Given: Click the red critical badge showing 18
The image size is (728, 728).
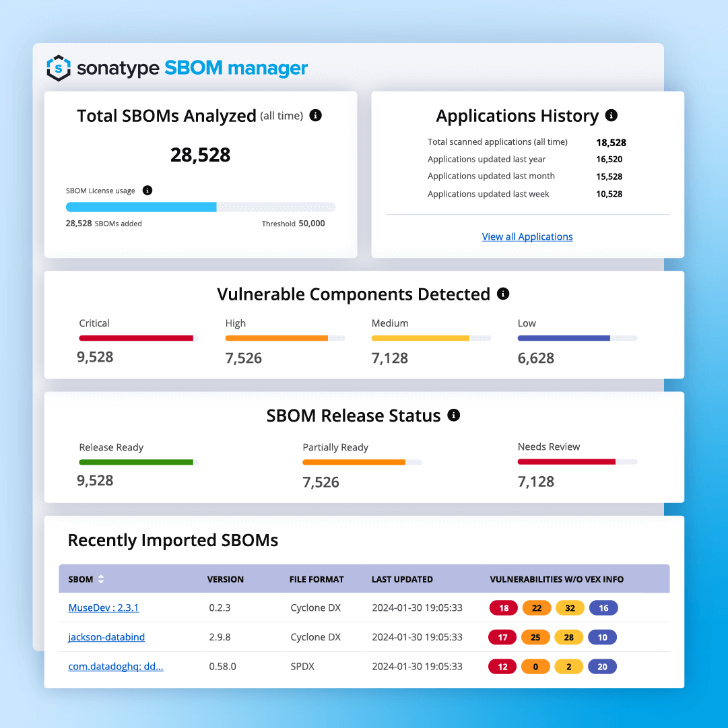Looking at the screenshot, I should point(503,607).
